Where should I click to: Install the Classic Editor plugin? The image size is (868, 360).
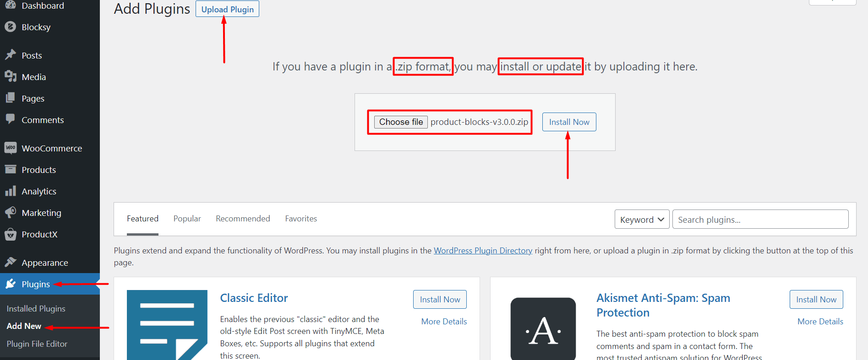(440, 299)
